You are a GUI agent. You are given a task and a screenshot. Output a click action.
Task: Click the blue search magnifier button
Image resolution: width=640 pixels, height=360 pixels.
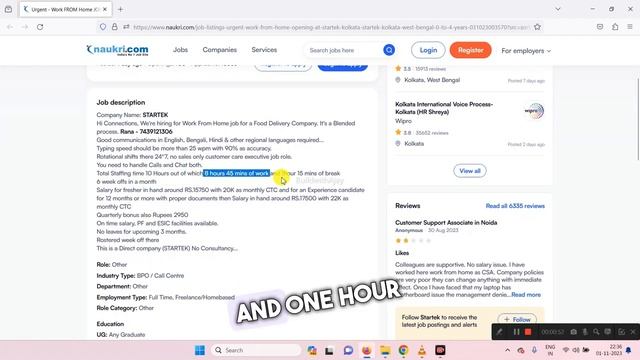pyautogui.click(x=389, y=50)
